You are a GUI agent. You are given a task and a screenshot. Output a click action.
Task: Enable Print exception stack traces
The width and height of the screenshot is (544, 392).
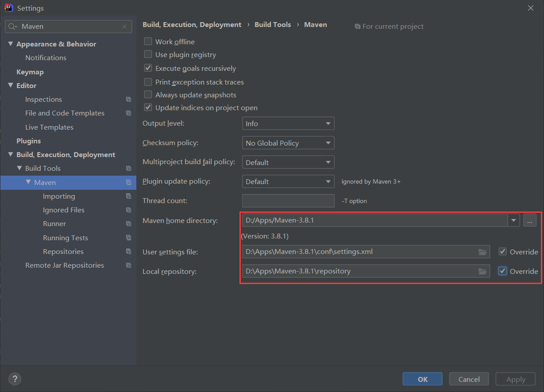[148, 82]
